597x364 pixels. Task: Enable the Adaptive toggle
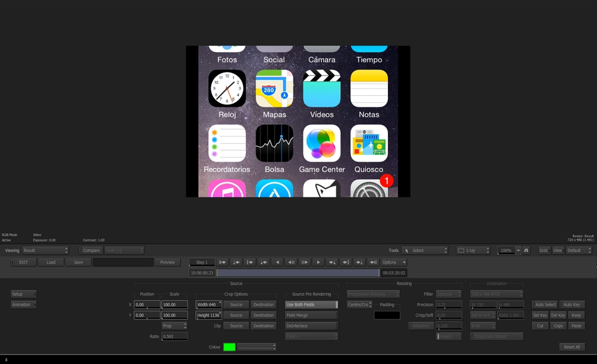(x=421, y=326)
